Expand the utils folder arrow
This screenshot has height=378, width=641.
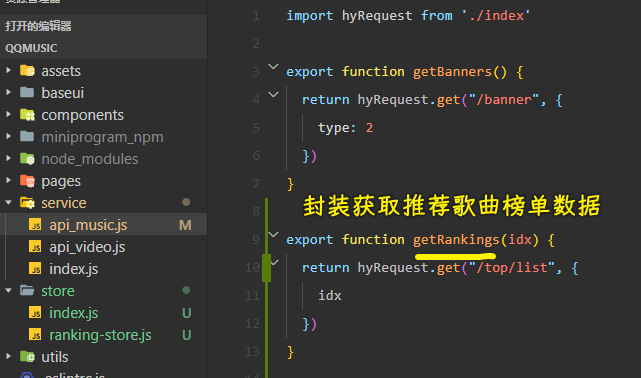coord(8,356)
